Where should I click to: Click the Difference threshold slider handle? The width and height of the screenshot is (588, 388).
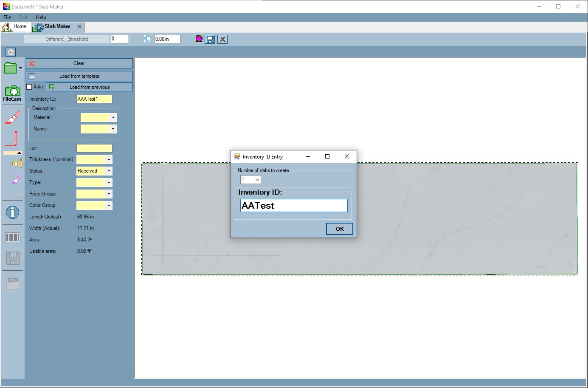[x=66, y=39]
